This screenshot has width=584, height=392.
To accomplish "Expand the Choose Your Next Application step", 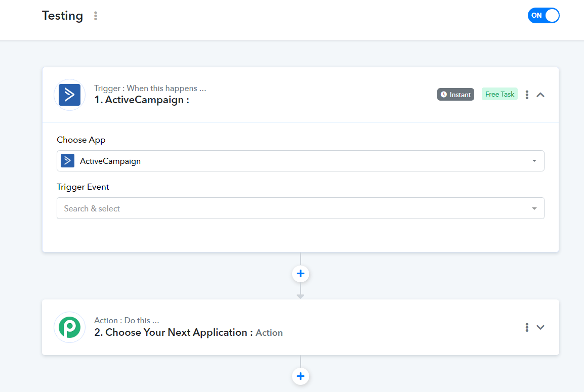I will [540, 327].
